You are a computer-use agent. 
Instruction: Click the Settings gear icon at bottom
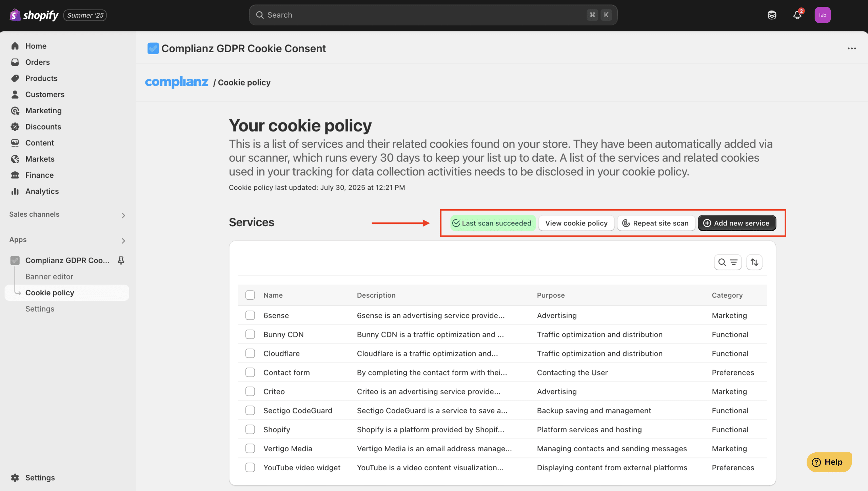[x=15, y=477]
